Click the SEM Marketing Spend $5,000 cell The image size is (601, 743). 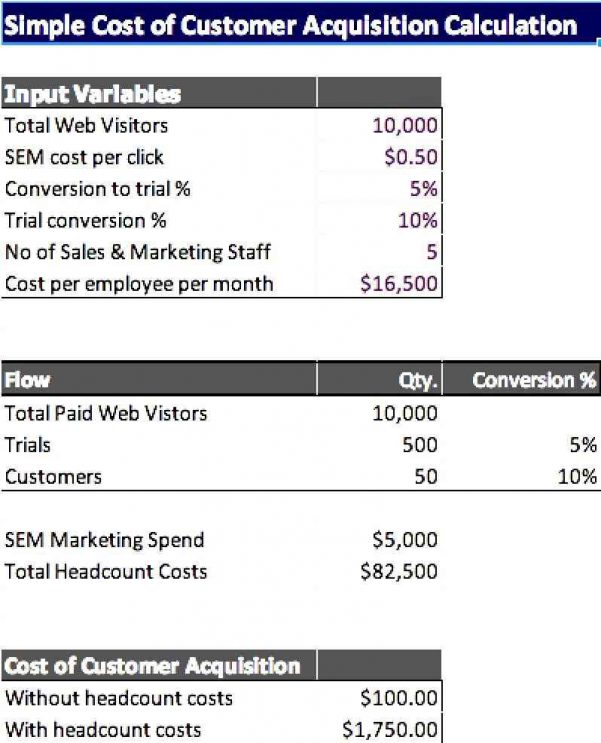point(379,539)
